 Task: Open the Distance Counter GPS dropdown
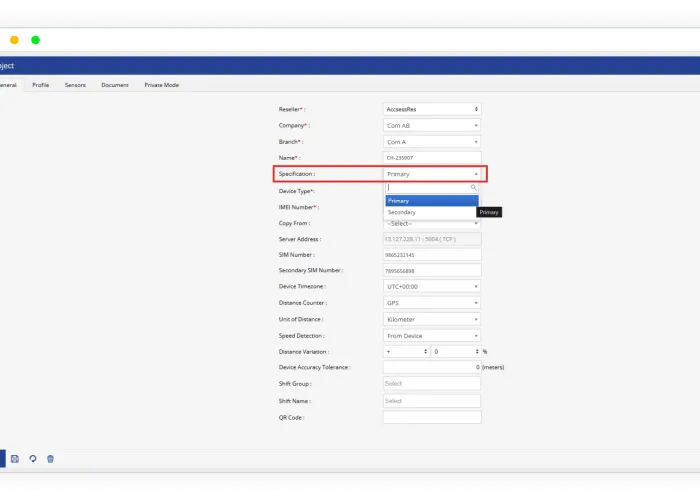(432, 302)
